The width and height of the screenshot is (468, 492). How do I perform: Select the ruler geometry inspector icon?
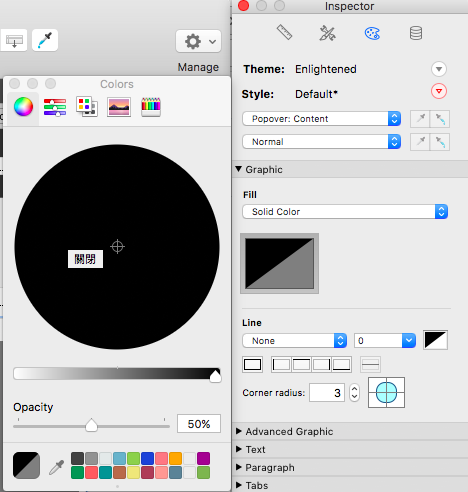coord(284,32)
